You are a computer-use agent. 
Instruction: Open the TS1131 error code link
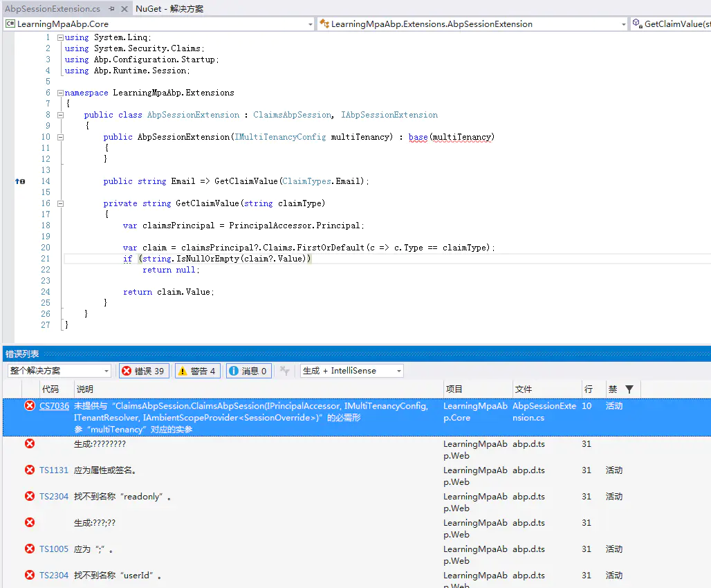coord(53,470)
